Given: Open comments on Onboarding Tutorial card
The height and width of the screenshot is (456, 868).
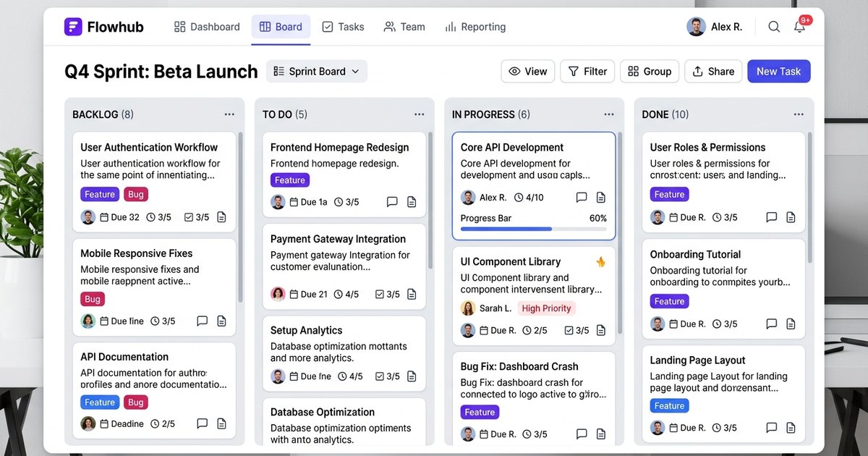Looking at the screenshot, I should (x=772, y=324).
